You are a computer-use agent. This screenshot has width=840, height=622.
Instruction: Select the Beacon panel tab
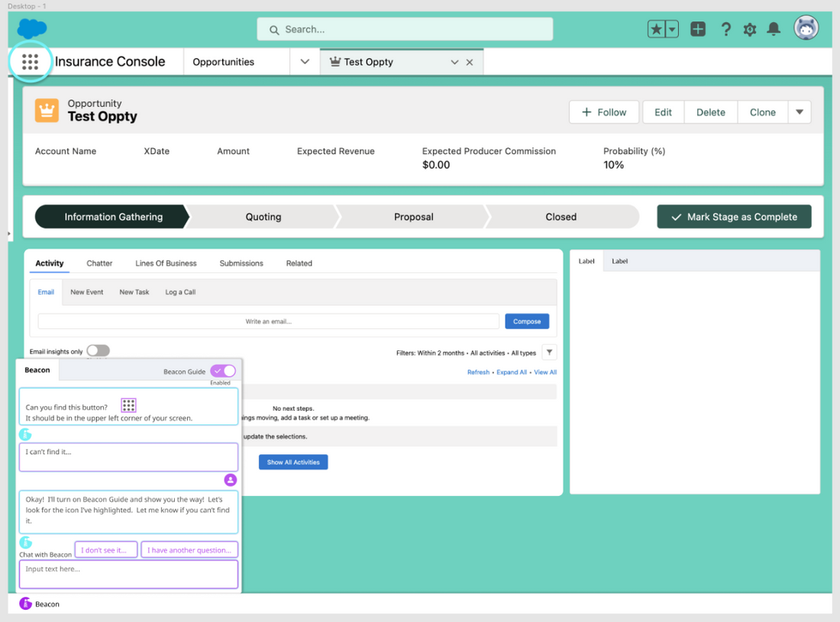pos(37,370)
